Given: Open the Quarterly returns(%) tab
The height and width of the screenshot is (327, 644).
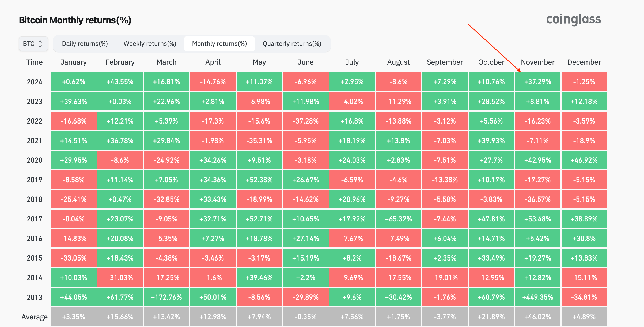Looking at the screenshot, I should coord(292,44).
